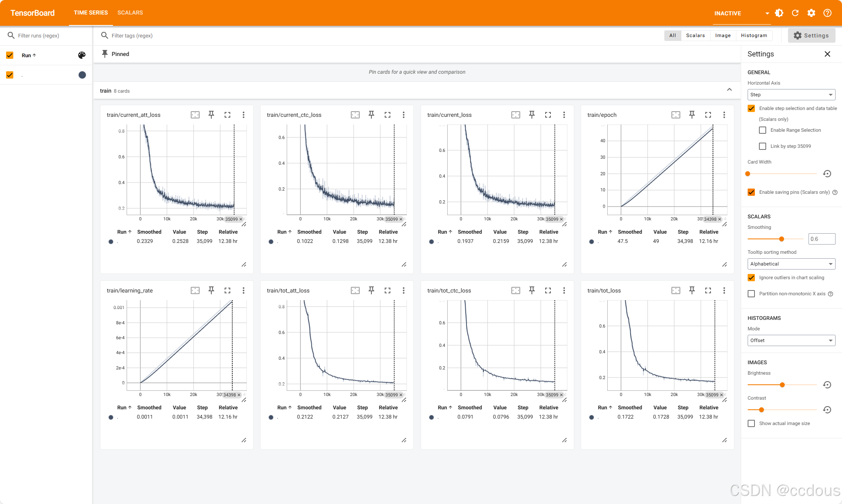
Task: Adjust the scalar Smoothing slider
Action: click(782, 239)
